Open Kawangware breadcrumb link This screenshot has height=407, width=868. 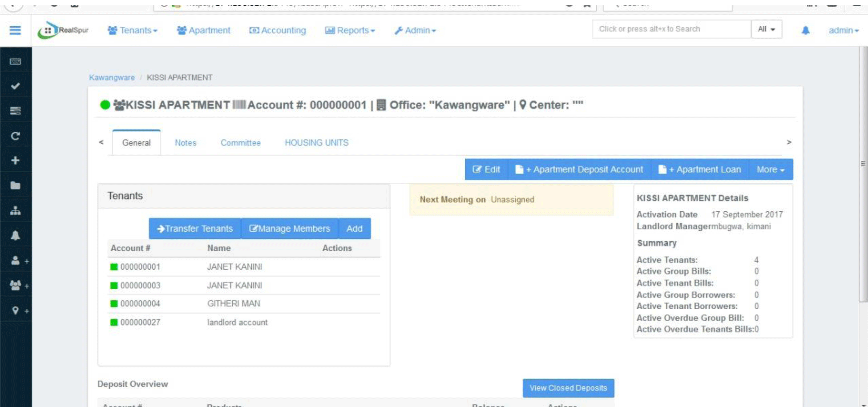click(x=112, y=77)
